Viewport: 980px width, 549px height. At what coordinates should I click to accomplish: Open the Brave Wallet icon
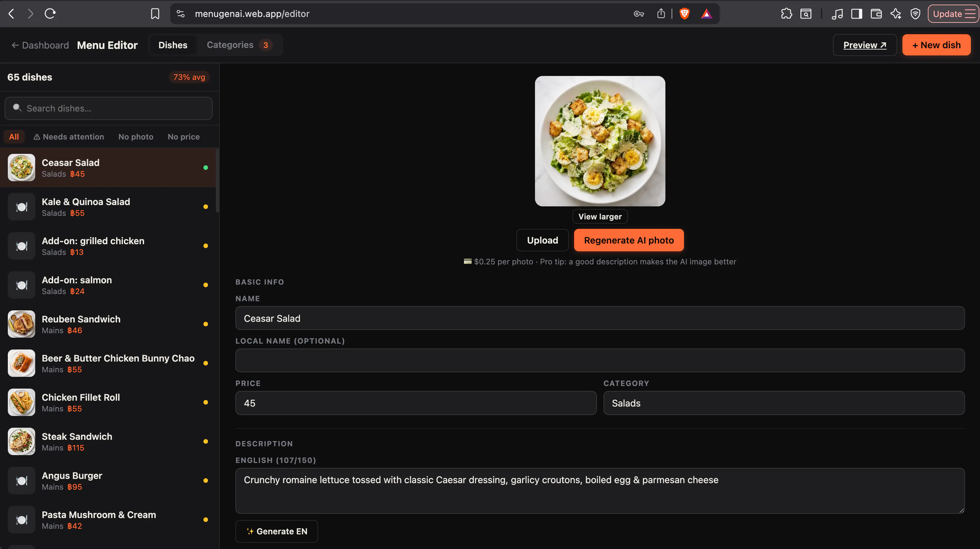[x=876, y=14]
